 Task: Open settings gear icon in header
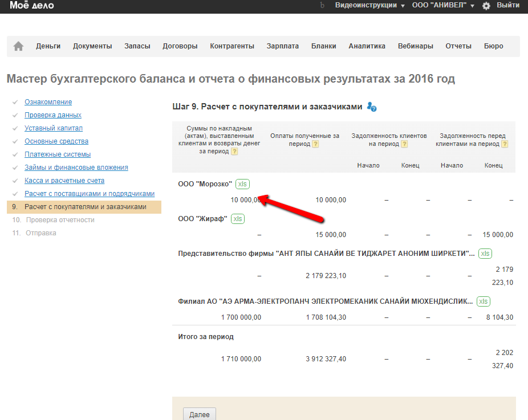(486, 5)
